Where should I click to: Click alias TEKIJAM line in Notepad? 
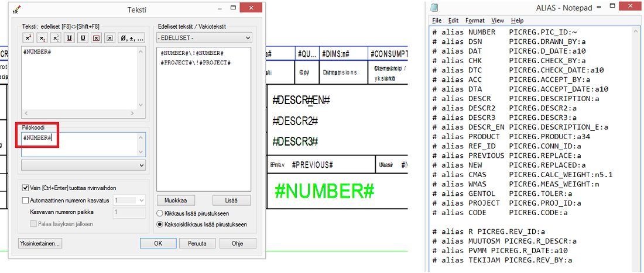pyautogui.click(x=503, y=260)
